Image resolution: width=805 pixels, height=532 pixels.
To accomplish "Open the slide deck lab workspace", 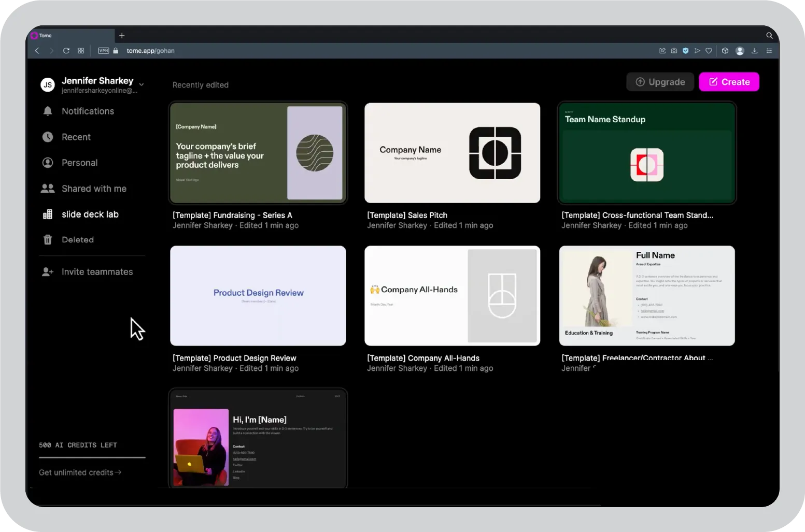I will tap(90, 214).
